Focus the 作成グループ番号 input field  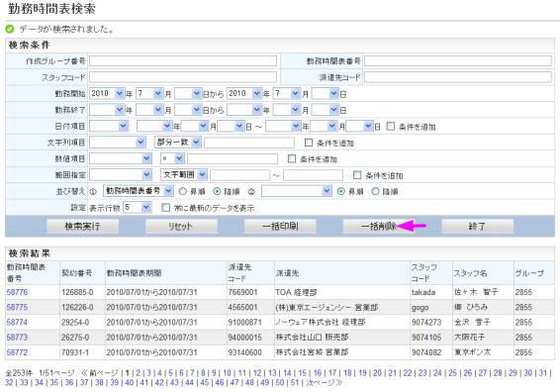[183, 61]
